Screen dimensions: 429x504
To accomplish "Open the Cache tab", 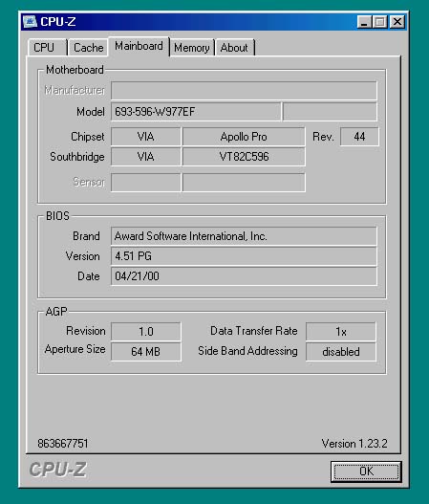I will point(88,48).
